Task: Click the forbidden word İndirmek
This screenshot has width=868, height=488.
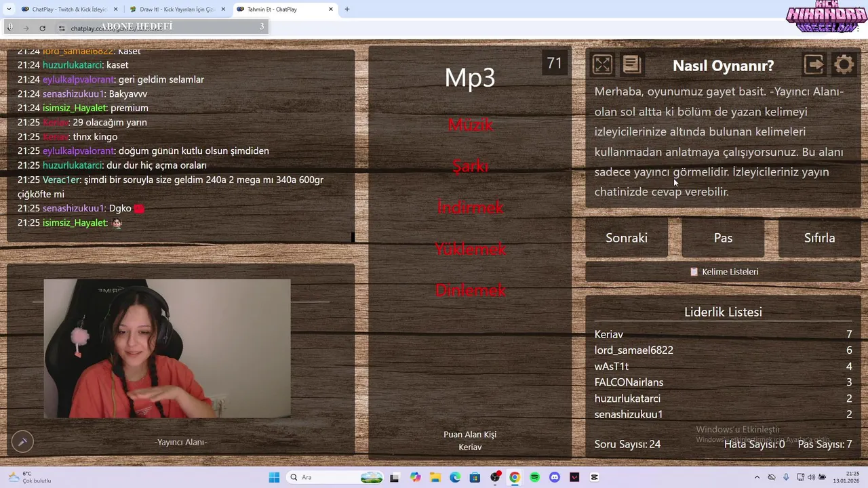Action: [x=470, y=207]
